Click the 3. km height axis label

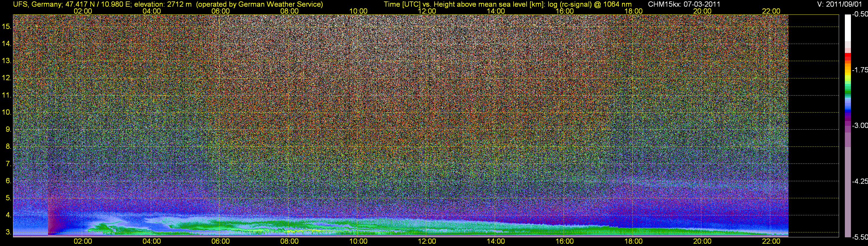(8, 232)
